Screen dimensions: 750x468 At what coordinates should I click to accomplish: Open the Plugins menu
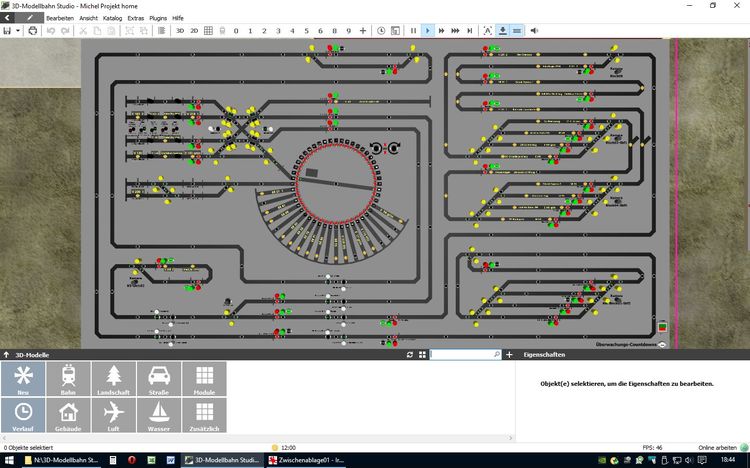158,18
